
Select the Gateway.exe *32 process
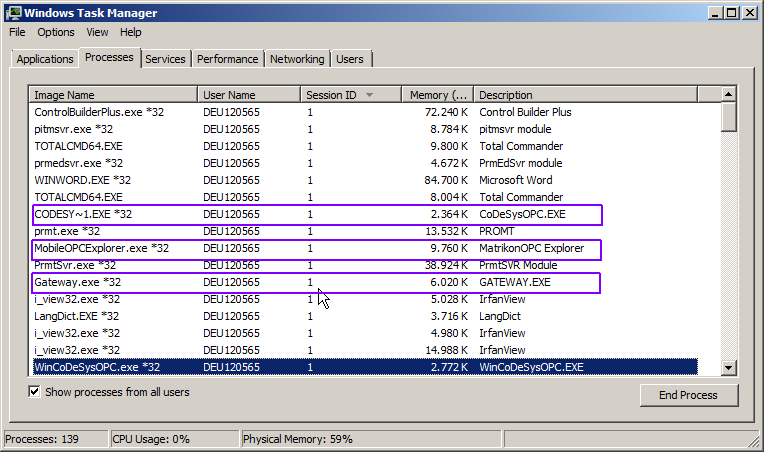coord(365,282)
